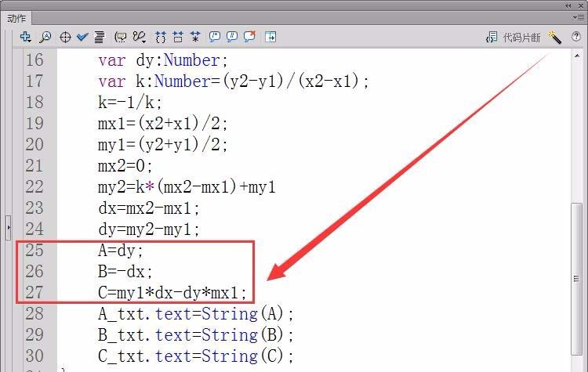Click the add new script item plus icon

coord(26,37)
